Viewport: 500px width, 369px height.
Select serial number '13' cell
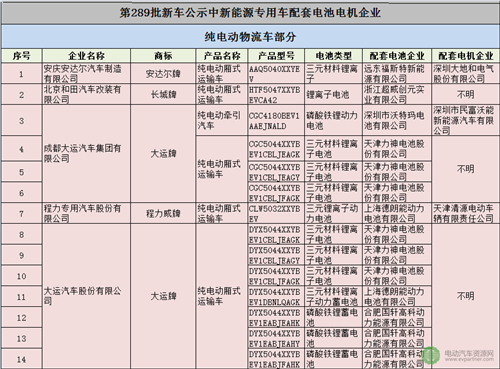click(22, 338)
